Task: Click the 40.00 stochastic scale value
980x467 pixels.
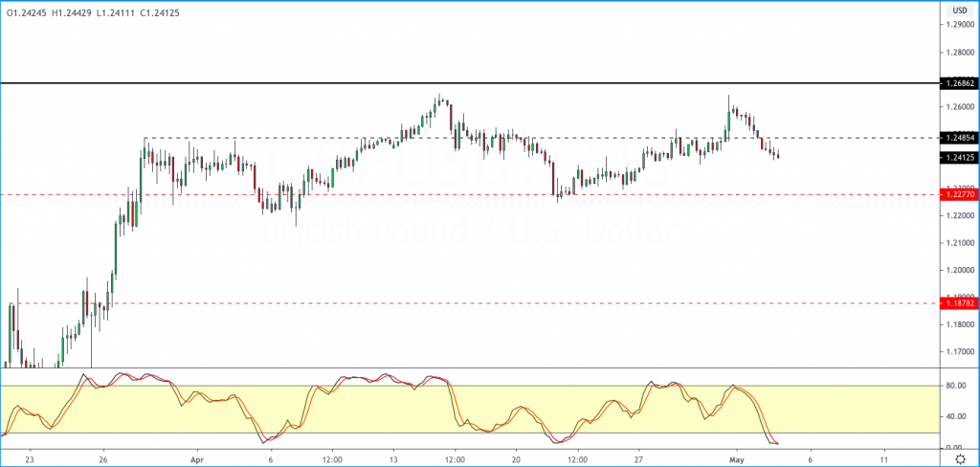Action: (x=954, y=417)
